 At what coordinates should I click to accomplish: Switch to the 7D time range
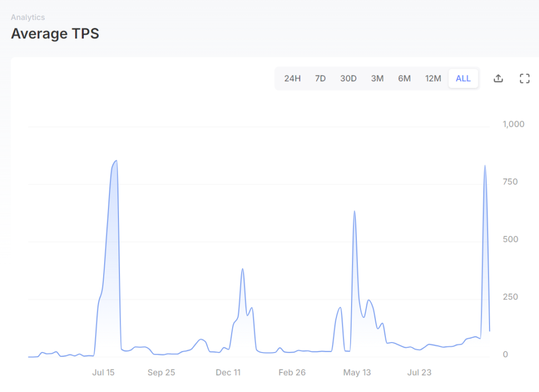pyautogui.click(x=320, y=78)
